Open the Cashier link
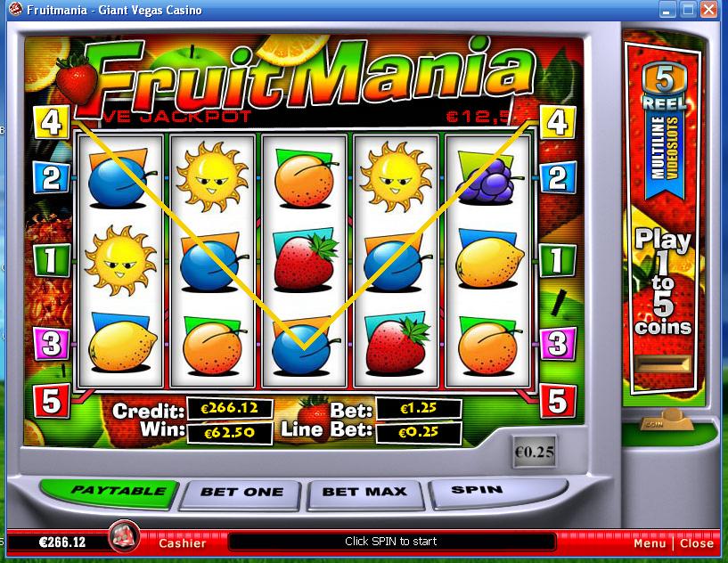Screen dimensions: 728x563 pos(183,543)
